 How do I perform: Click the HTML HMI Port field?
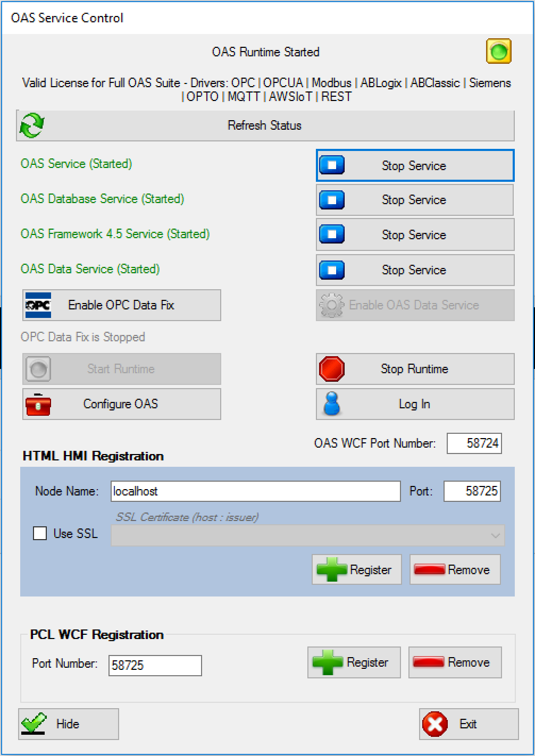pos(472,491)
